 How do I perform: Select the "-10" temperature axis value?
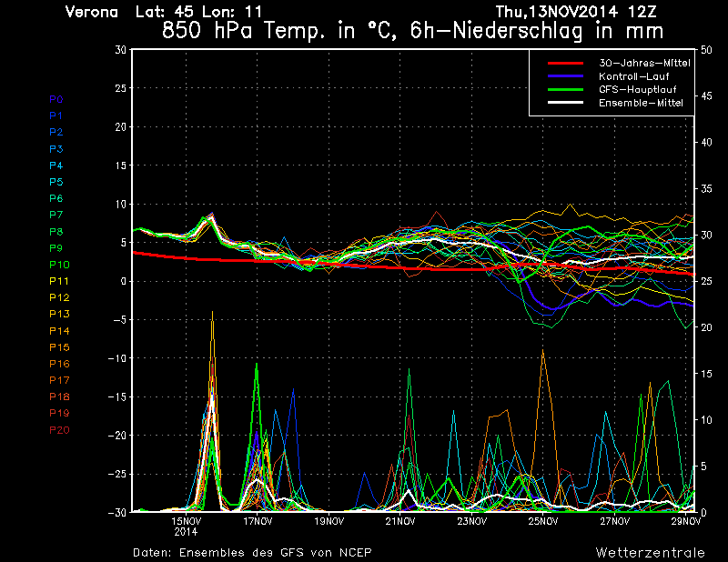click(x=117, y=358)
